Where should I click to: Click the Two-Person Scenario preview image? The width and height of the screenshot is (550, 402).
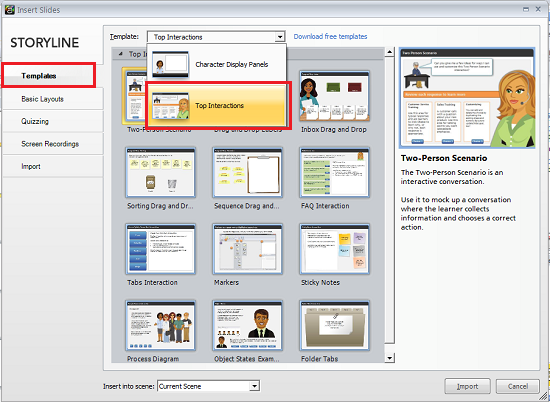click(467, 98)
